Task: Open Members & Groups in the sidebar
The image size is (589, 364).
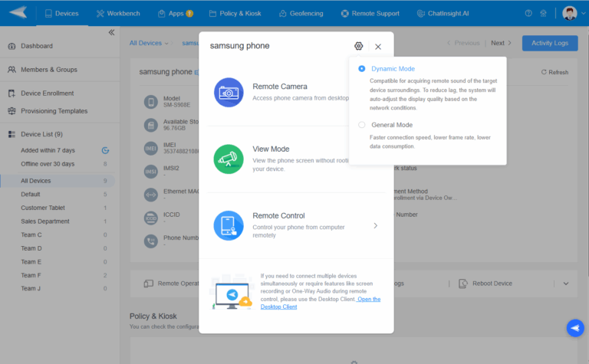Action: pyautogui.click(x=49, y=70)
